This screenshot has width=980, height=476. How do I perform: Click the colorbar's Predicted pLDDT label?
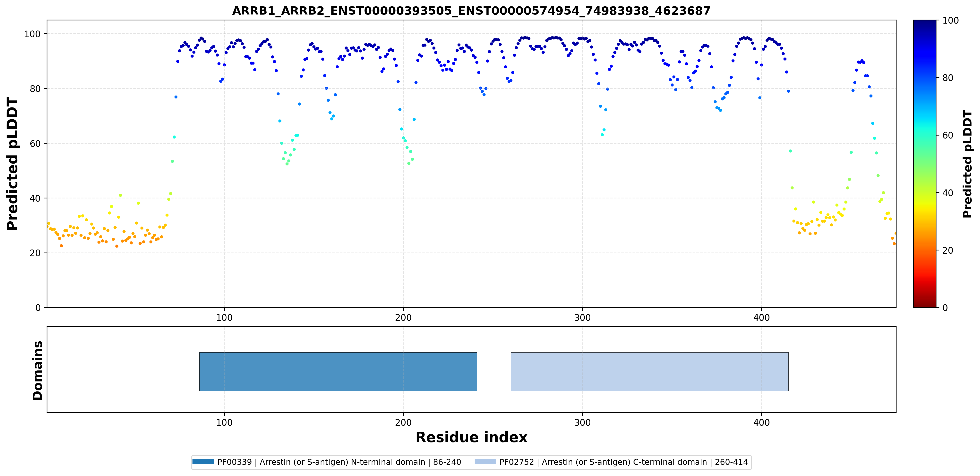(967, 164)
